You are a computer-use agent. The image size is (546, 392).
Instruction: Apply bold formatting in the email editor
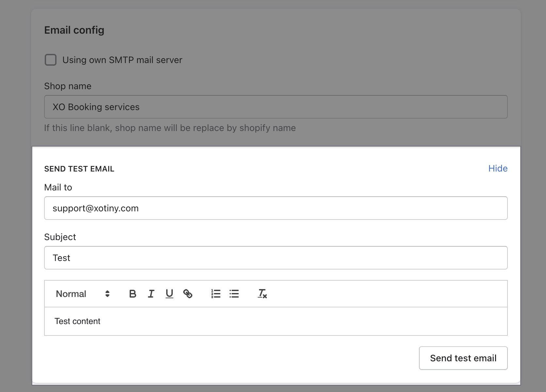(x=133, y=294)
